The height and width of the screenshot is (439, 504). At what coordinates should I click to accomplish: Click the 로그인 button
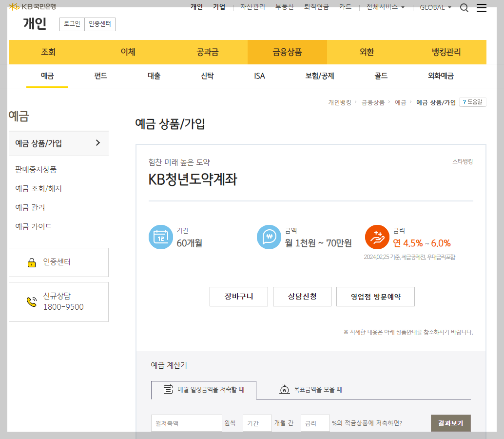coord(72,24)
